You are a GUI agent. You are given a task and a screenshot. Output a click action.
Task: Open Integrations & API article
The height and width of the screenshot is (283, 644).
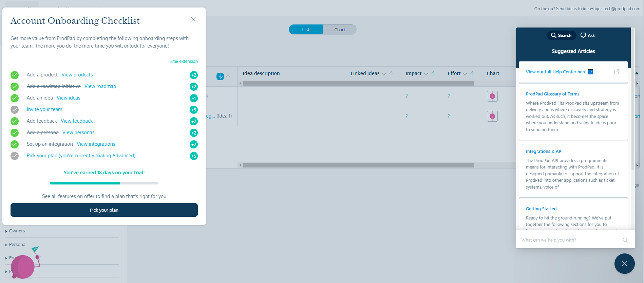click(544, 152)
